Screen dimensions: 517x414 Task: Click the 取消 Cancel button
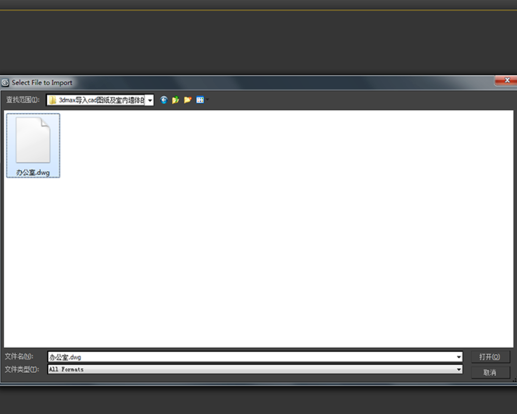point(490,372)
